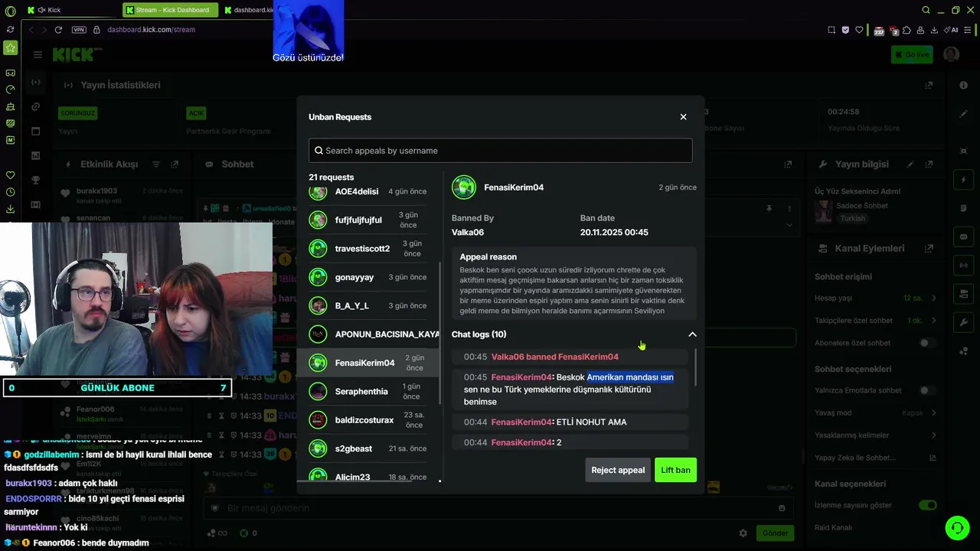The image size is (980, 551).
Task: Open Kick sidebar link icon
Action: click(x=35, y=106)
